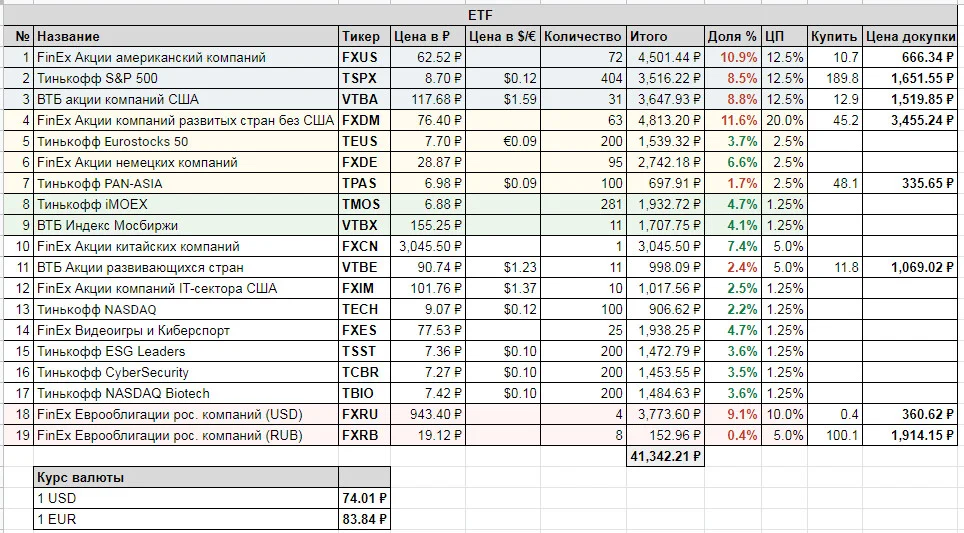Select the TCBR ticker cell

[x=365, y=372]
